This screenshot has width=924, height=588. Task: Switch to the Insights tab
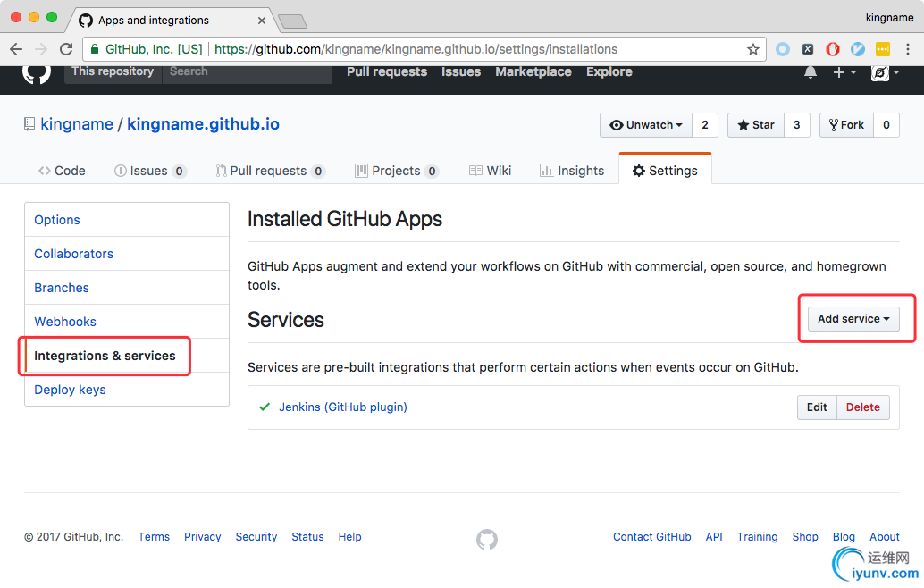click(572, 171)
